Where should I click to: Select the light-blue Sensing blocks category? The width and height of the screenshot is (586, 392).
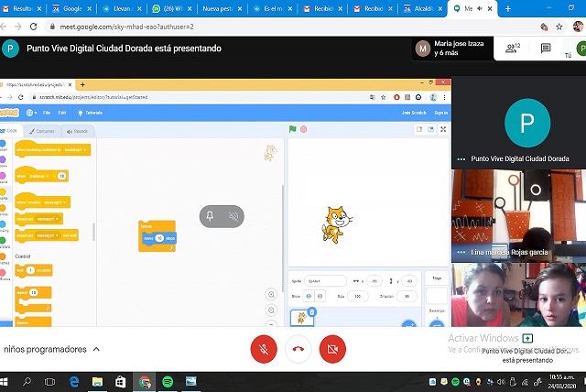tap(3, 224)
